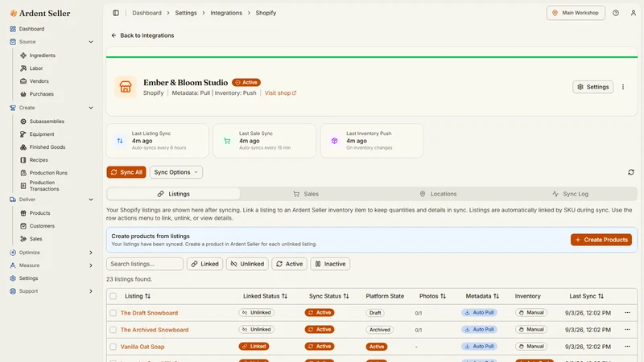Viewport: 644px width, 362px height.
Task: Go to Settings breadcrumb
Action: point(186,13)
